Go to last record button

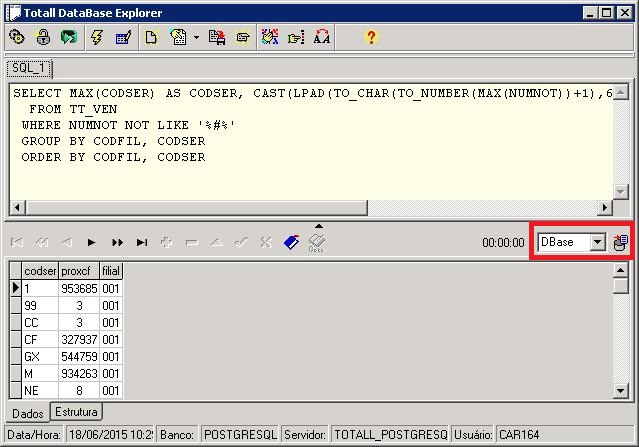pos(142,243)
